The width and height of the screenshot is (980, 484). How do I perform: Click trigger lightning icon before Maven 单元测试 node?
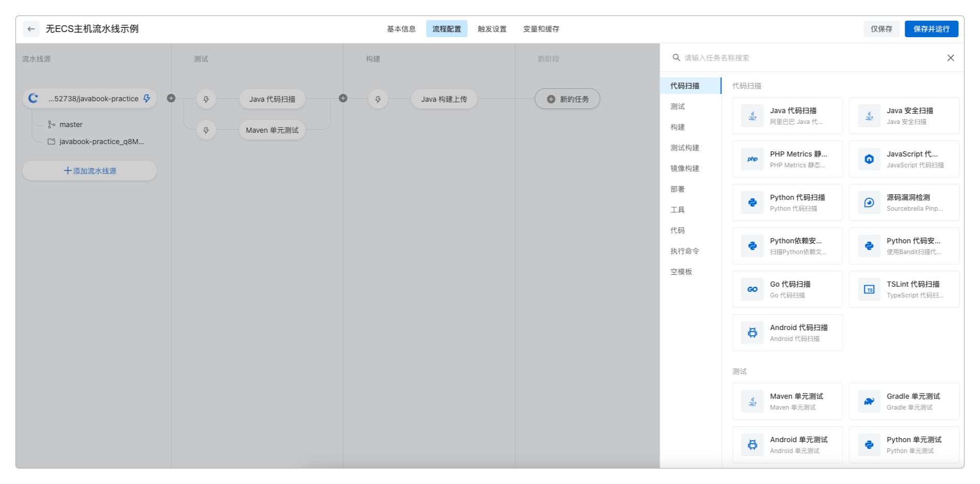point(206,130)
